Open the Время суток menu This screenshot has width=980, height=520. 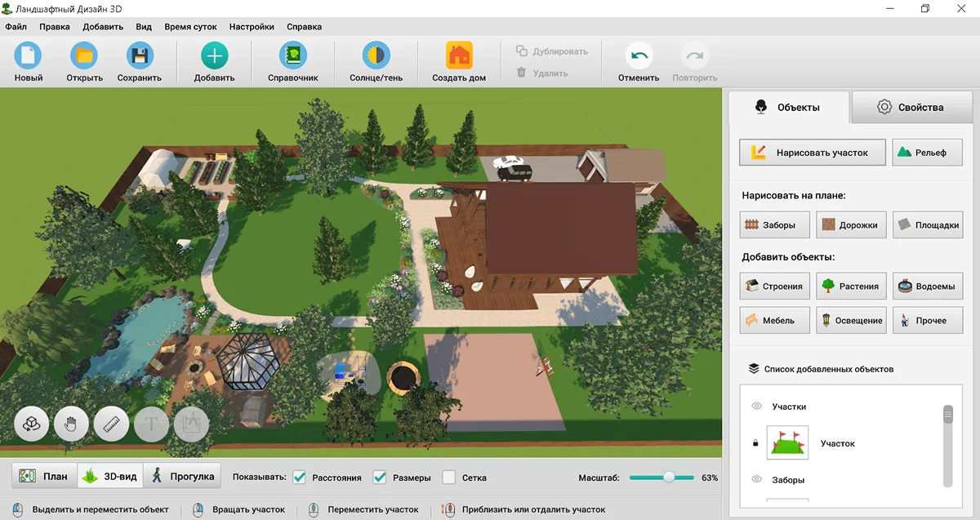[190, 26]
